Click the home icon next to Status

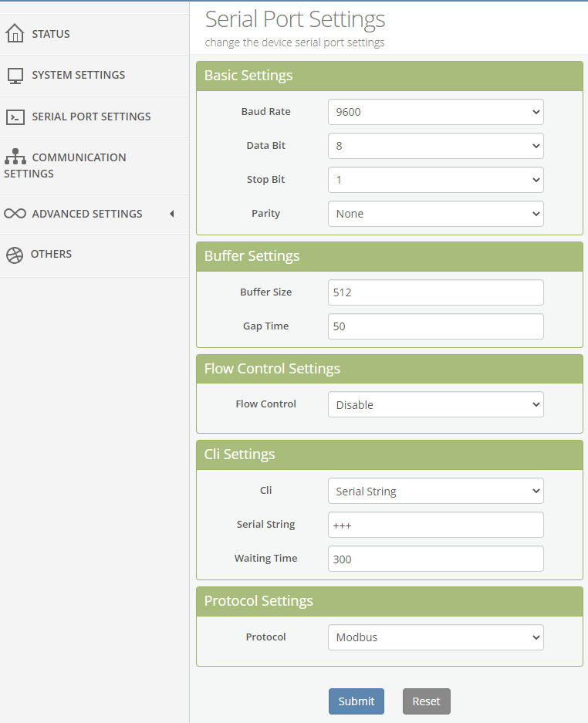[x=15, y=33]
